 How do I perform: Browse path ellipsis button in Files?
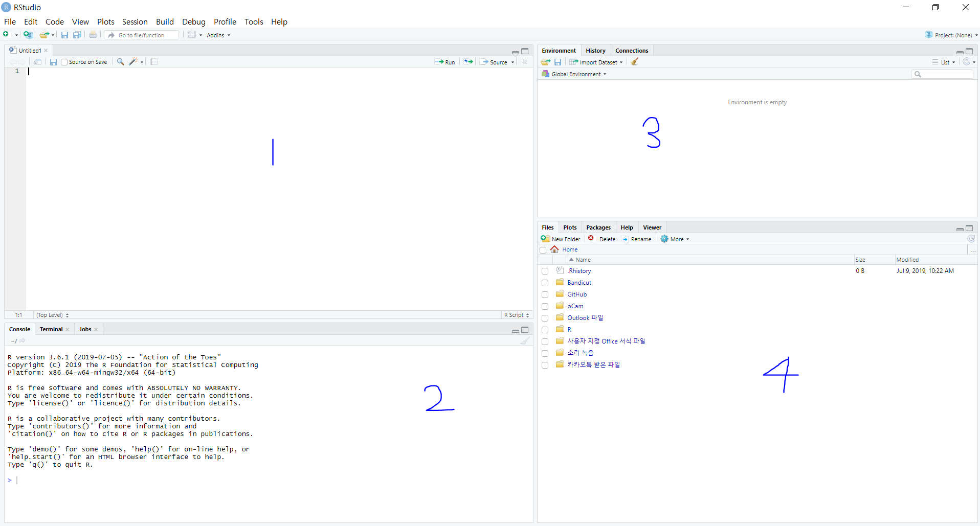pyautogui.click(x=973, y=250)
